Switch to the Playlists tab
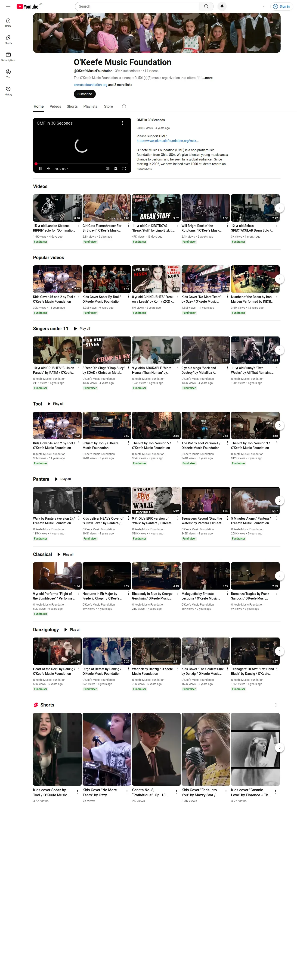Image resolution: width=297 pixels, height=980 pixels. pos(90,107)
